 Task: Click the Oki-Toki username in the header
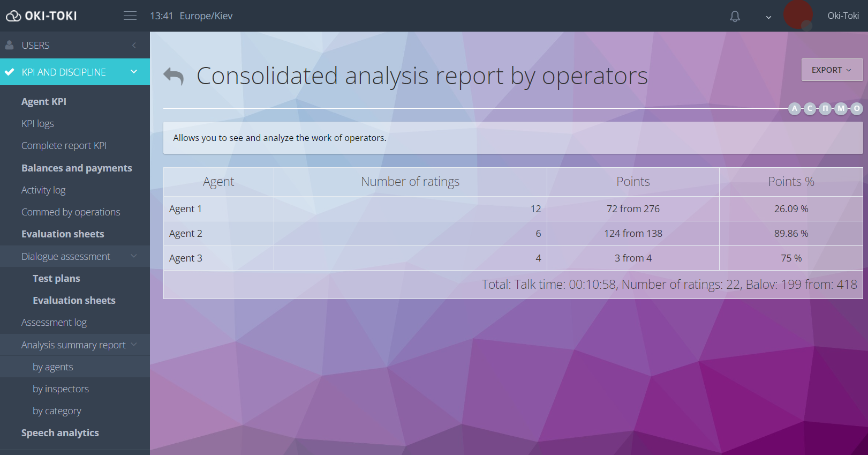(843, 16)
